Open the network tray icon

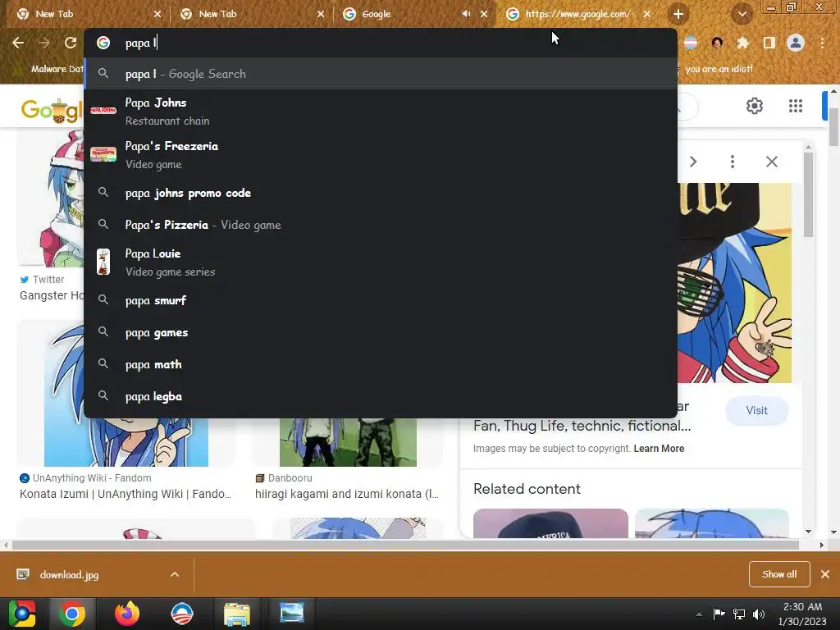739,614
